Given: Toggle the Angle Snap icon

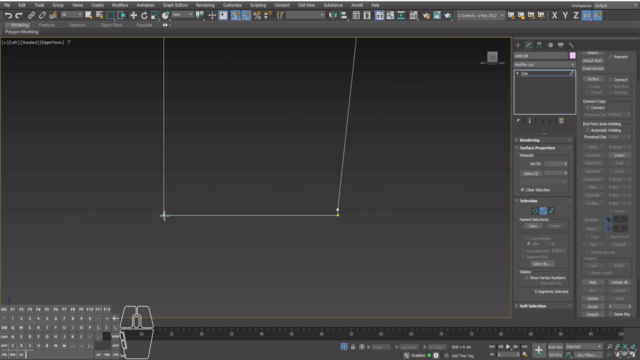Looking at the screenshot, I should click(246, 16).
